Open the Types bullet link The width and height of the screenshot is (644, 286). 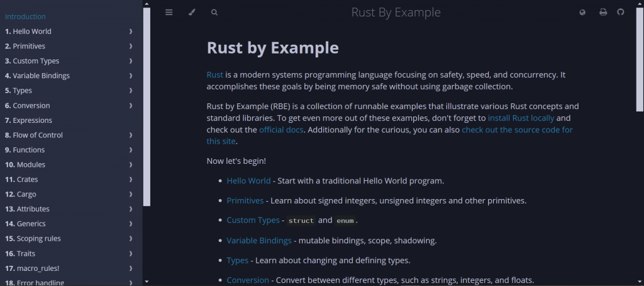[x=237, y=260]
